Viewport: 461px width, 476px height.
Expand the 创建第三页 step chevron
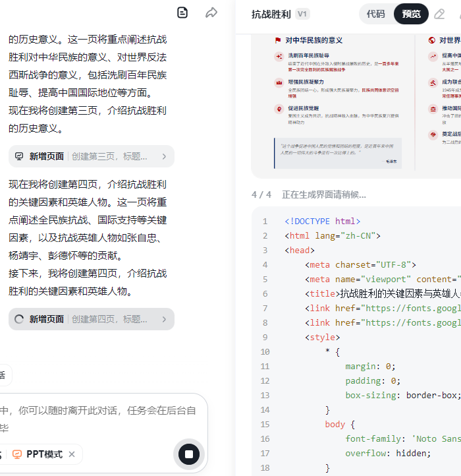coord(164,156)
